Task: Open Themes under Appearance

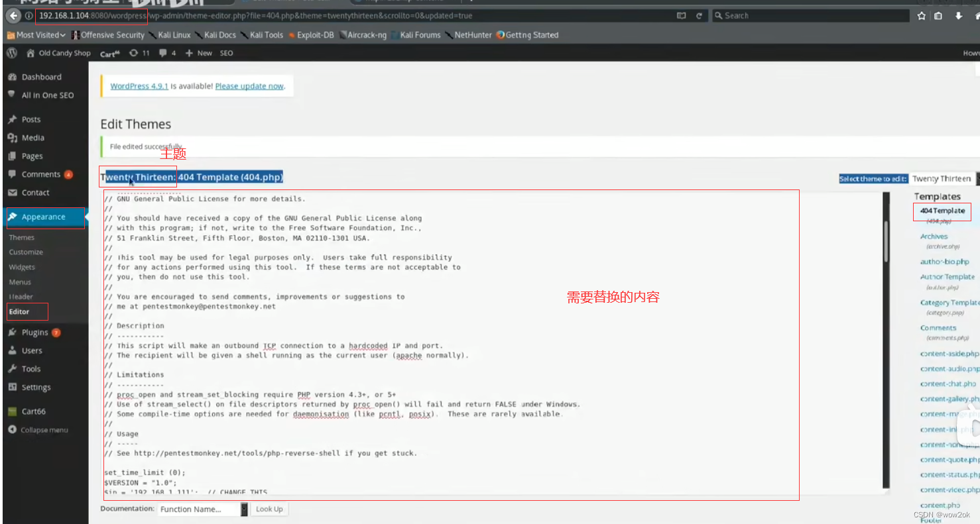Action: coord(22,237)
